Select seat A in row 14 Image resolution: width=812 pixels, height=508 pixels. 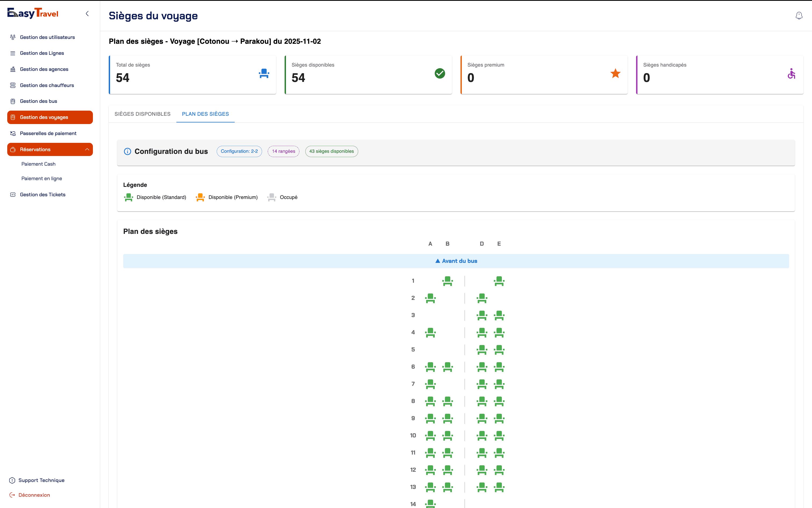pos(430,504)
